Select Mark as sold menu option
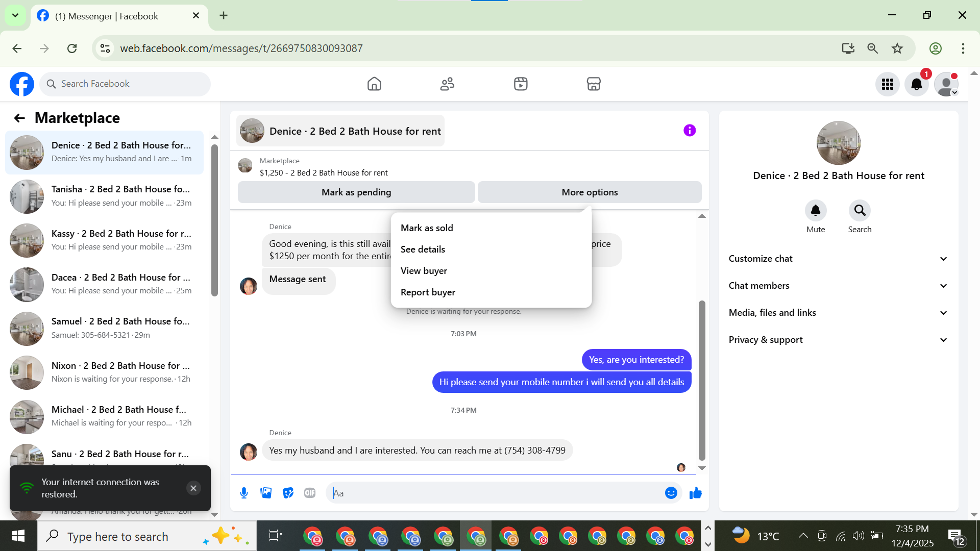This screenshot has width=980, height=551. point(427,228)
